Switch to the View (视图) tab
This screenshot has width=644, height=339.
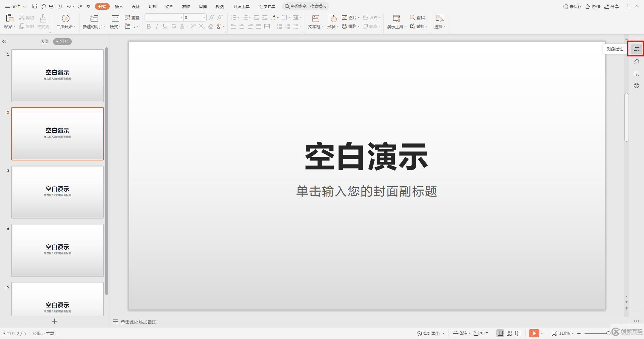220,6
